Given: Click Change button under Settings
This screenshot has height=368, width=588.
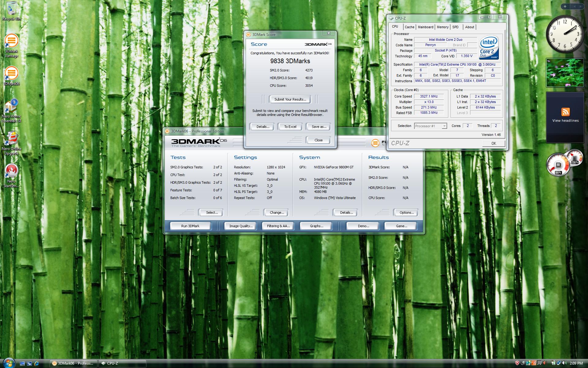Looking at the screenshot, I should pyautogui.click(x=277, y=213).
